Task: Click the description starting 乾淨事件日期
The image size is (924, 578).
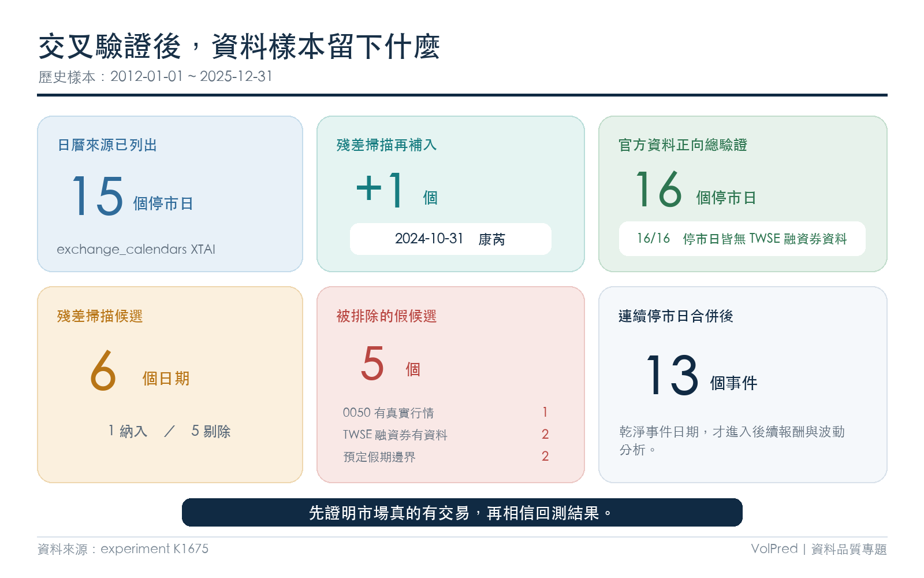Action: tap(732, 440)
